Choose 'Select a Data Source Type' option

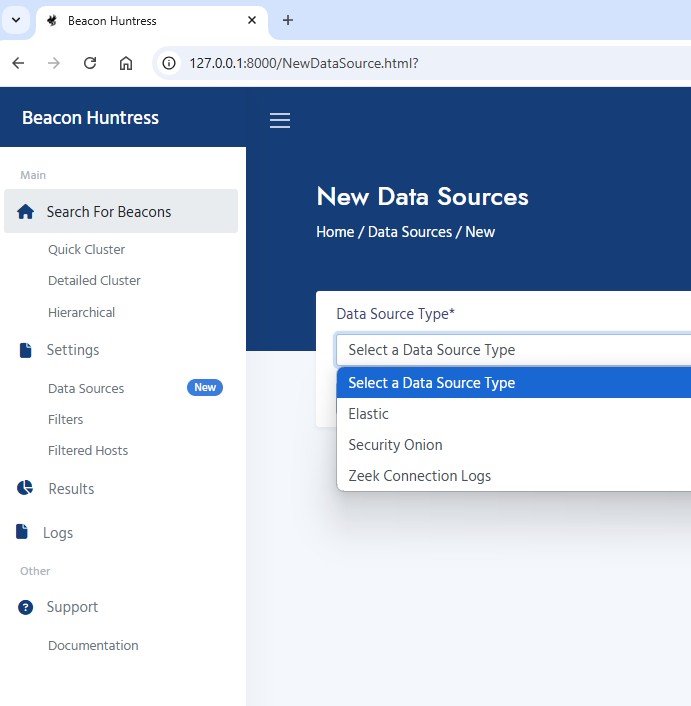514,383
